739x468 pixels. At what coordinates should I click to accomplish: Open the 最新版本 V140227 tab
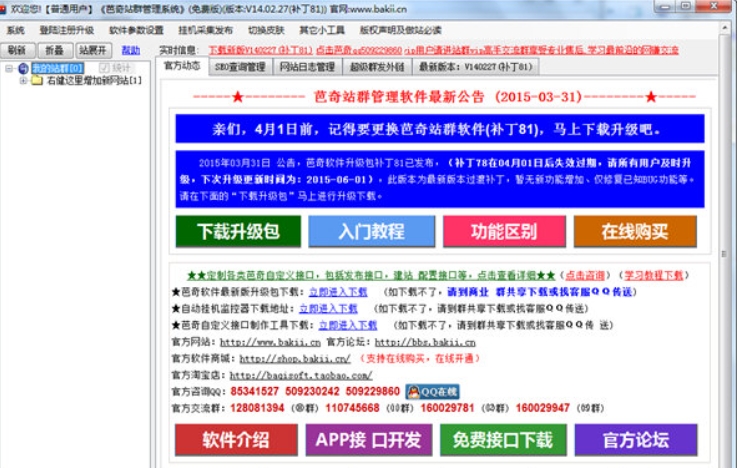point(476,67)
